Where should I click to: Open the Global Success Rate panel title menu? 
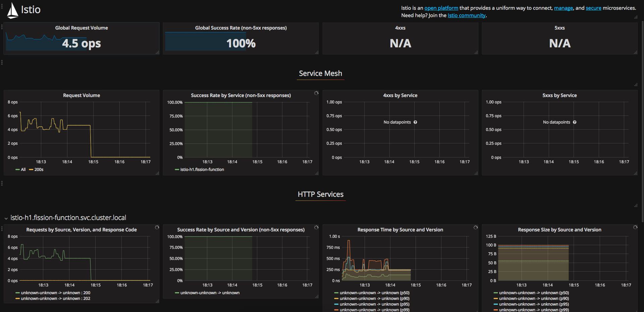click(x=241, y=28)
